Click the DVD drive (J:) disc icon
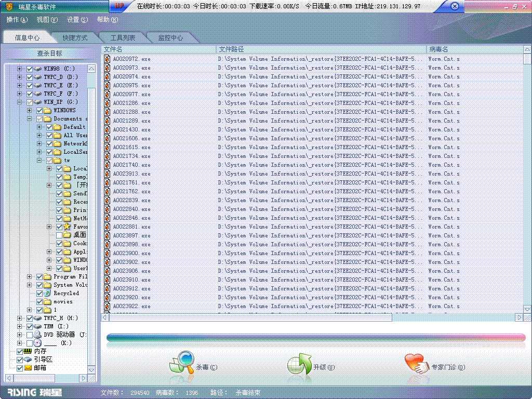 [x=37, y=335]
